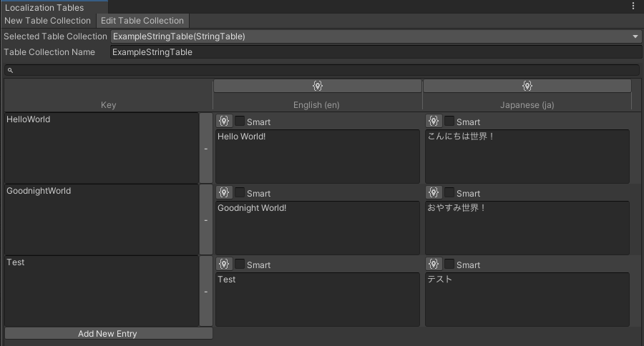Edit the Test key field
The image size is (644, 346).
pyautogui.click(x=102, y=291)
